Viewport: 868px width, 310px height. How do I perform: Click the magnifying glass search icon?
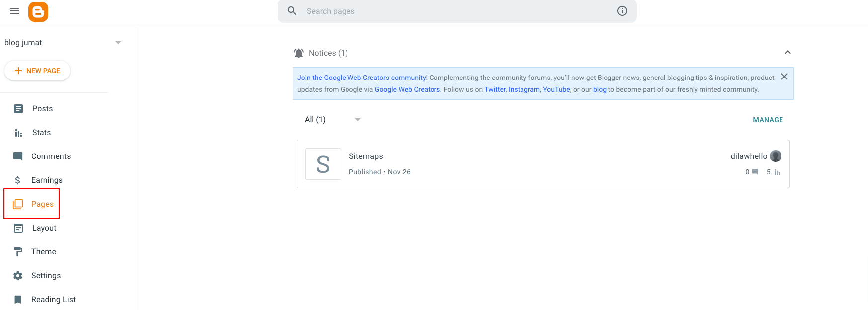(x=292, y=11)
